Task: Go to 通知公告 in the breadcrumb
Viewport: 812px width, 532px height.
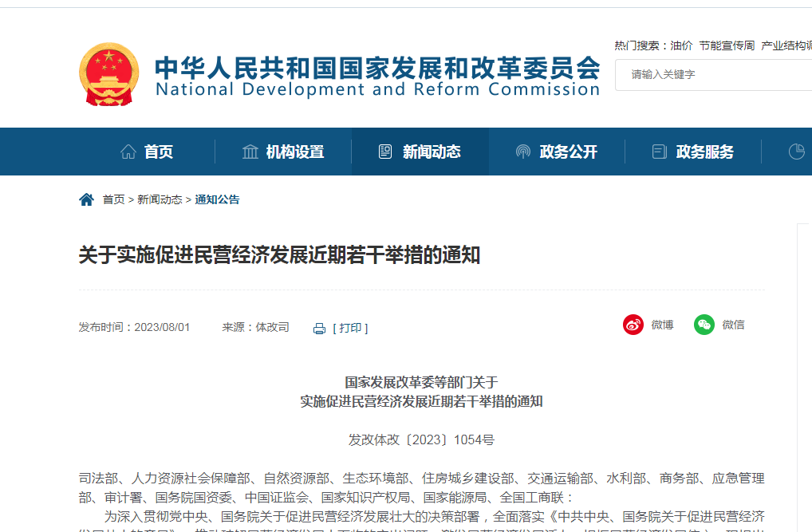Action: point(217,199)
